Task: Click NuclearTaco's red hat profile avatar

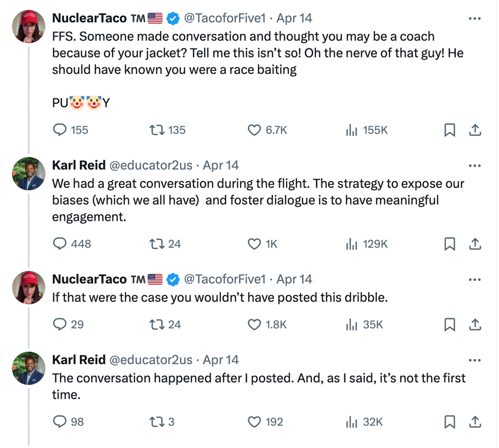Action: (x=29, y=26)
